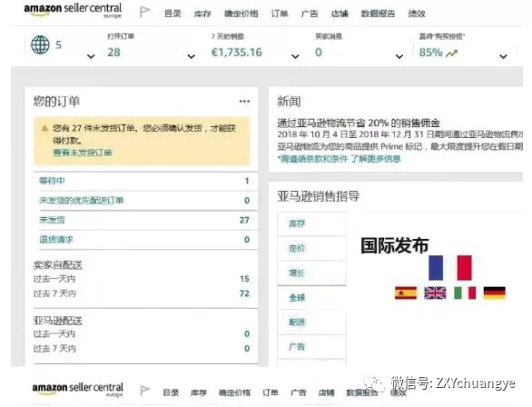
Task: Open the 目录 menu in top navigation
Action: (172, 14)
